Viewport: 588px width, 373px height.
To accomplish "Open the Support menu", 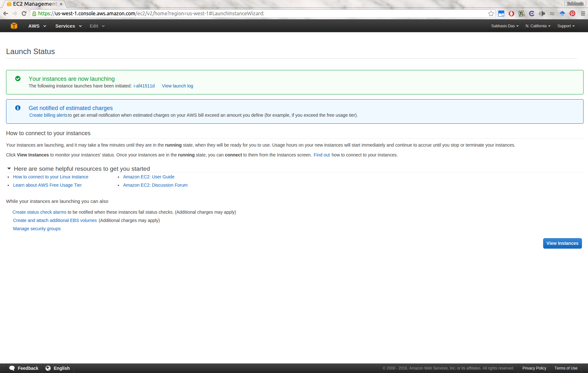I will pyautogui.click(x=566, y=26).
